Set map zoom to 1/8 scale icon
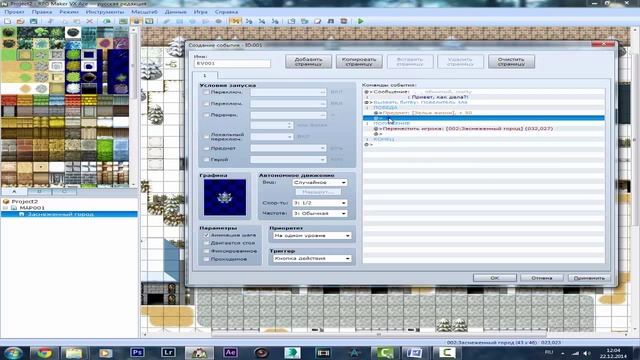 click(x=275, y=21)
